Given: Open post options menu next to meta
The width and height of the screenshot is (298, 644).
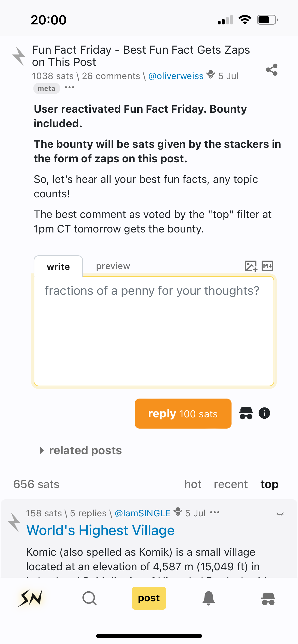Looking at the screenshot, I should [x=69, y=87].
